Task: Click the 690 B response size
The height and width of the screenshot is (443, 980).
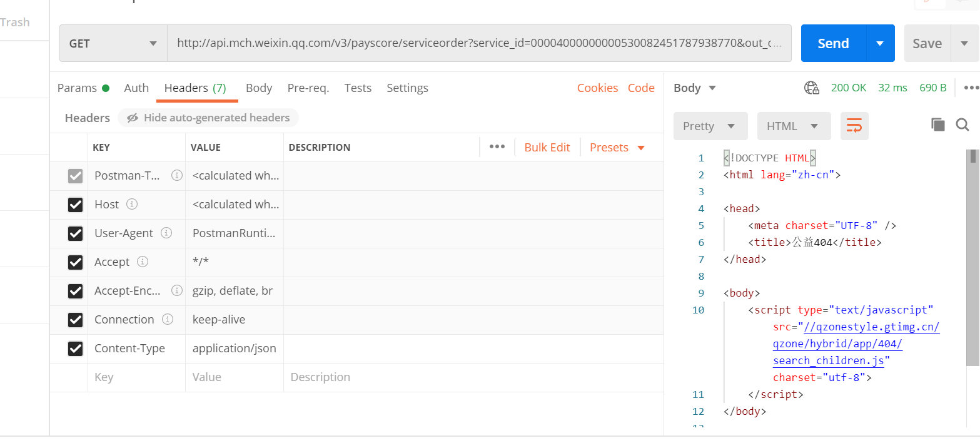Action: coord(933,88)
